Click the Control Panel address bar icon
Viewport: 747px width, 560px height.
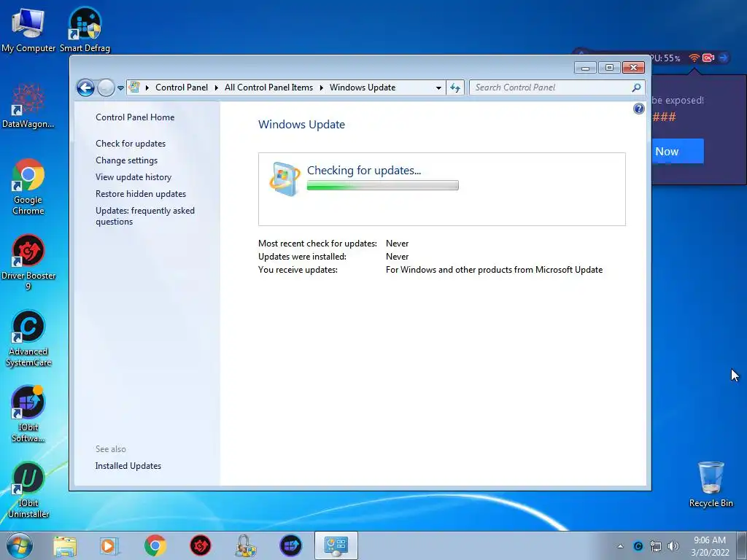click(x=135, y=87)
